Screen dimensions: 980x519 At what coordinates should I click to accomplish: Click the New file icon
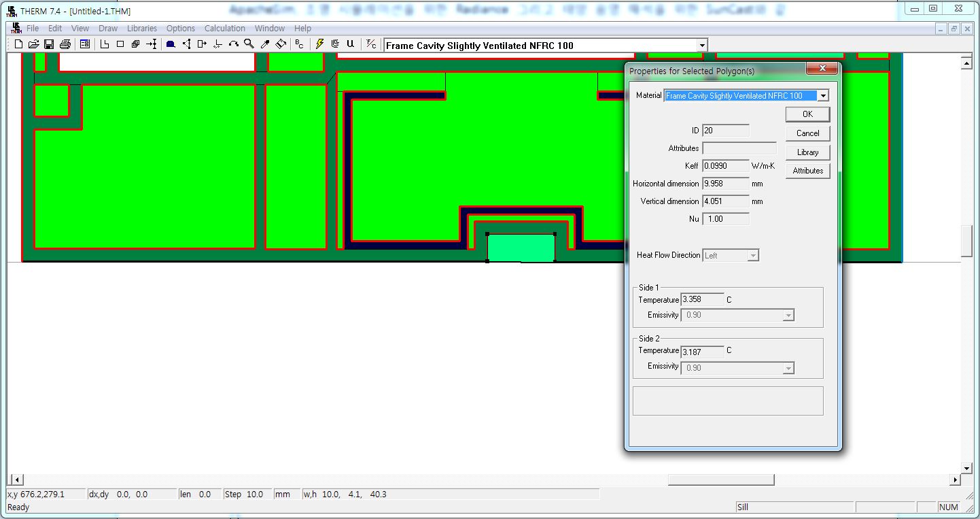pyautogui.click(x=18, y=44)
